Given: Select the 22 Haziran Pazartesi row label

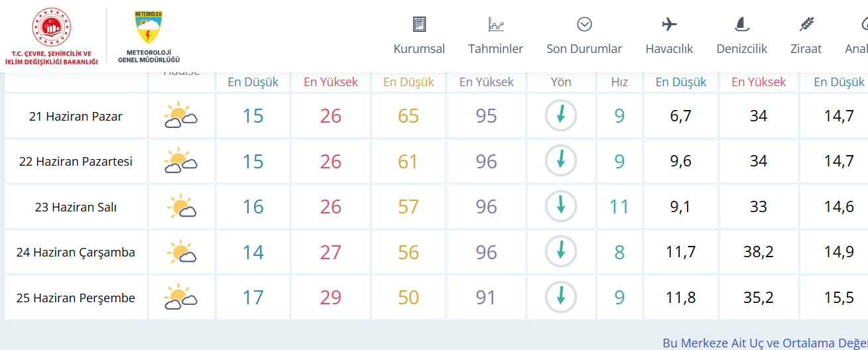Looking at the screenshot, I should pos(76,161).
